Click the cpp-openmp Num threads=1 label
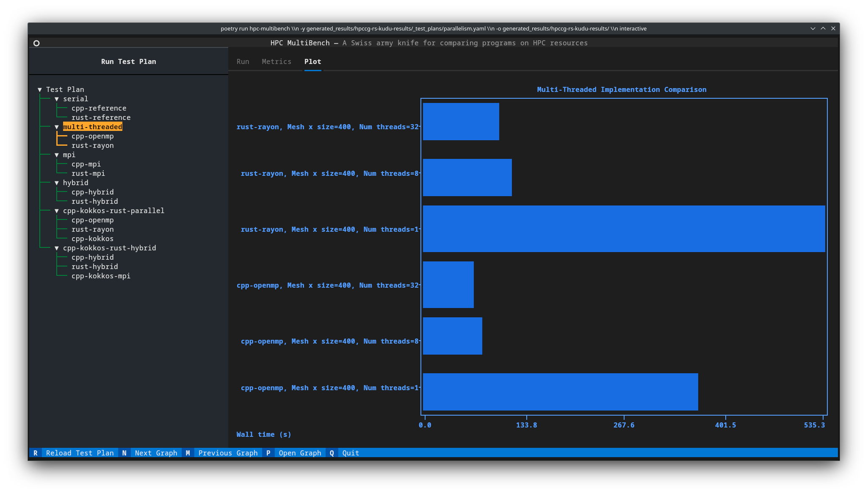This screenshot has width=868, height=494. coord(330,388)
